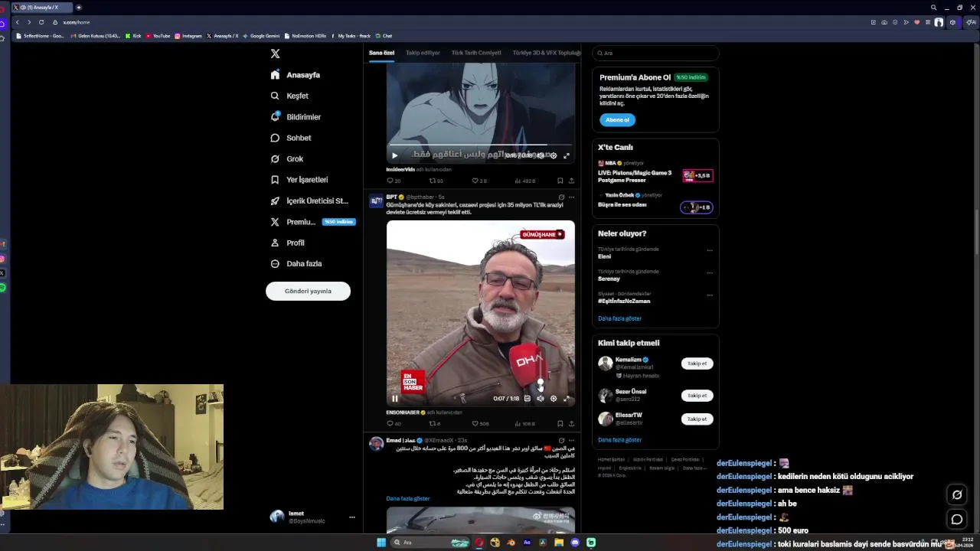Open Anasayfa in the left navigation
The height and width of the screenshot is (551, 980).
click(296, 75)
